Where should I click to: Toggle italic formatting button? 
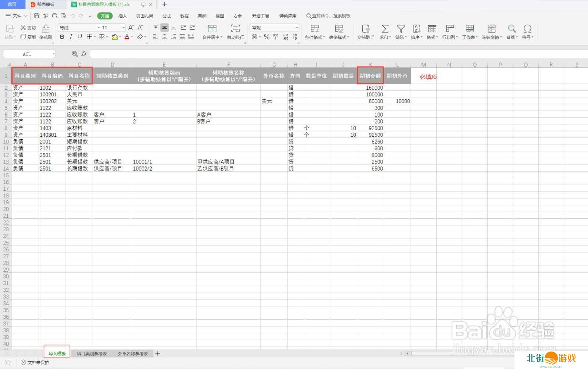point(71,37)
